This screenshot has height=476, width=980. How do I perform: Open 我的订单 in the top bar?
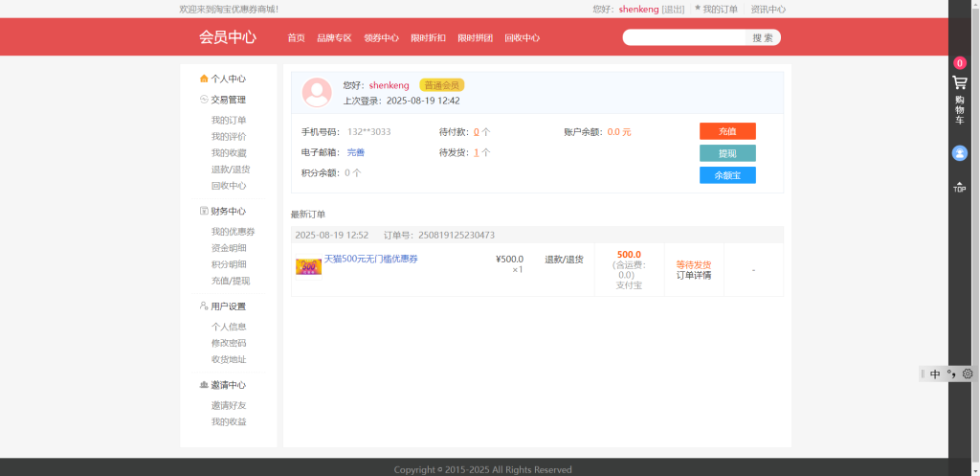(x=720, y=10)
